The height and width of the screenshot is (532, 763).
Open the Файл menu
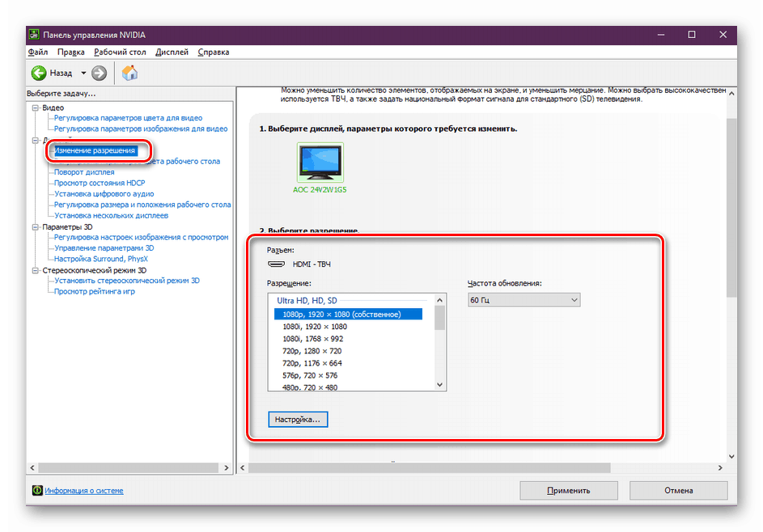coord(38,52)
